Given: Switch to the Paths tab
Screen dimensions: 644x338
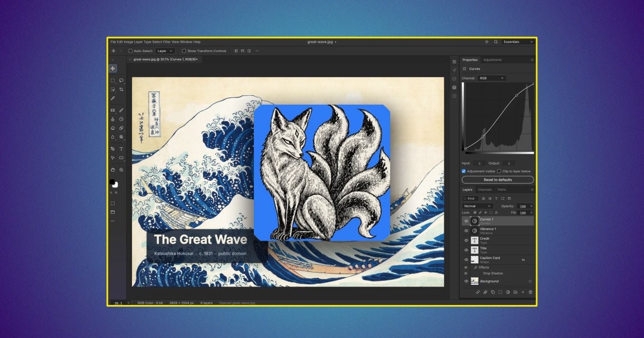Looking at the screenshot, I should pyautogui.click(x=501, y=190).
